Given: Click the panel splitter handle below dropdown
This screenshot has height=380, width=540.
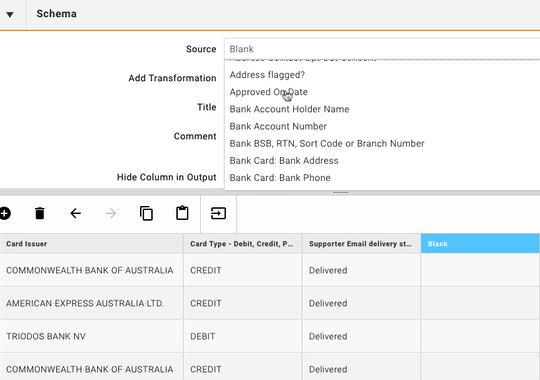Looking at the screenshot, I should [x=341, y=192].
